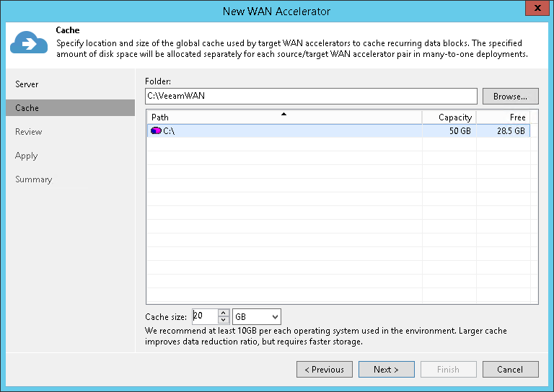Click the Folder path input field
Image resolution: width=554 pixels, height=392 pixels.
311,96
